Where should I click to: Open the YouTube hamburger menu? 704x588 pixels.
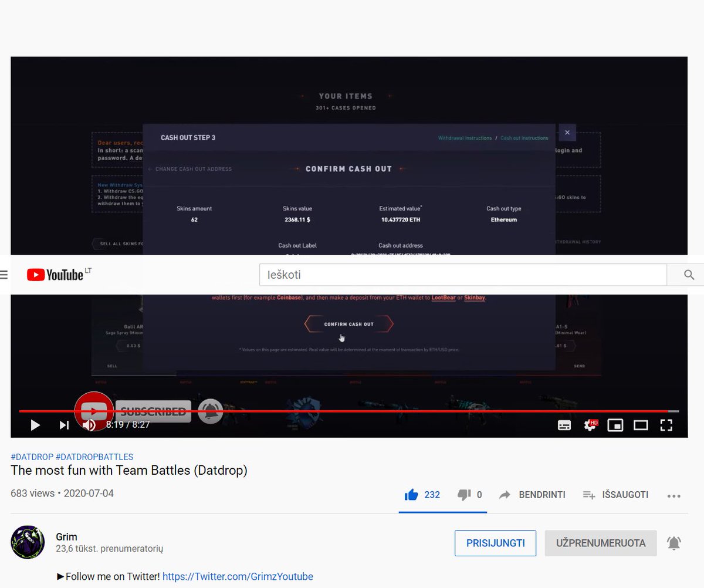(x=4, y=275)
